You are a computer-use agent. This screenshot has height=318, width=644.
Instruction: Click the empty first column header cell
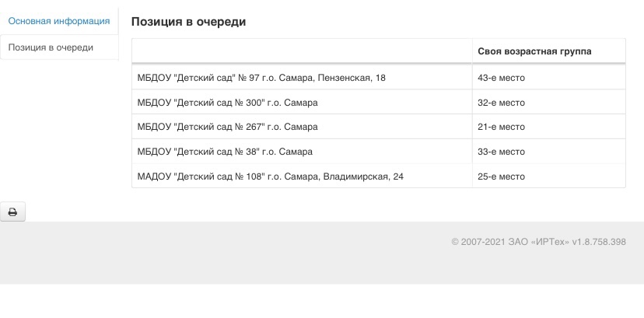pyautogui.click(x=302, y=51)
